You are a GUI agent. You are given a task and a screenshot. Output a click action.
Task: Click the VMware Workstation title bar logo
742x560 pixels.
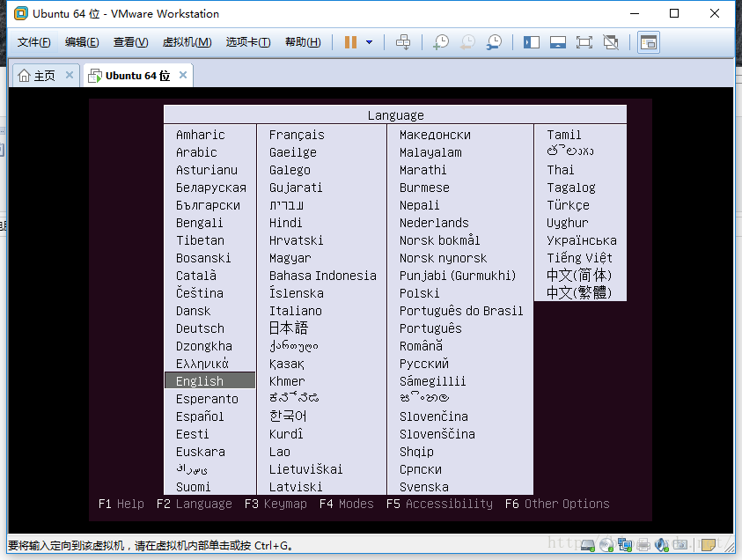(20, 13)
